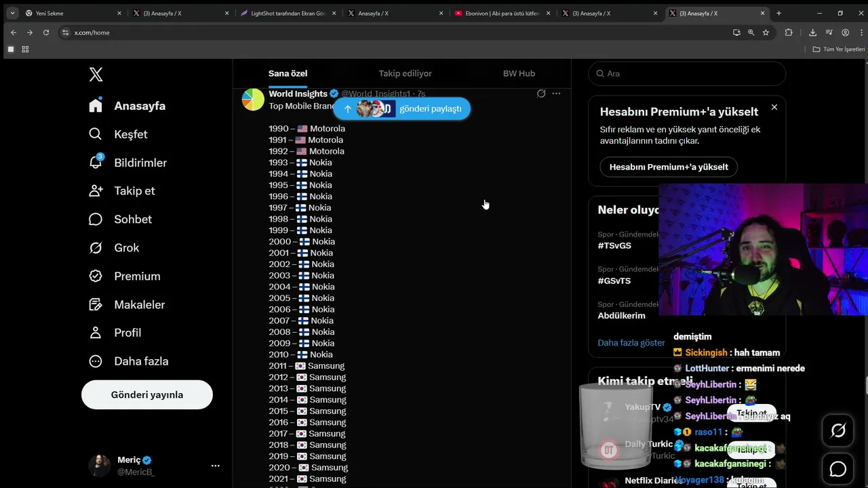Reload the x.com page
The width and height of the screenshot is (868, 488).
(x=46, y=33)
